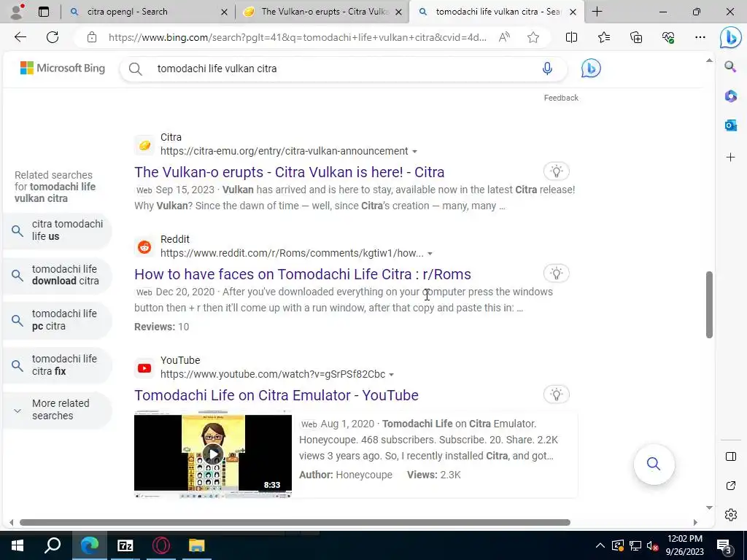
Task: Open Bing Chat icon beside the search box
Action: [591, 69]
